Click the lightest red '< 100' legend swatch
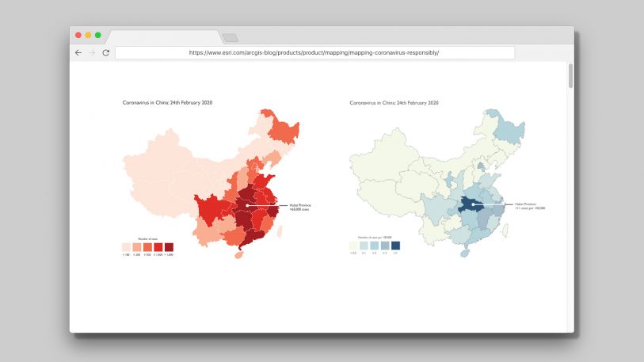Image resolution: width=644 pixels, height=362 pixels. click(x=125, y=246)
